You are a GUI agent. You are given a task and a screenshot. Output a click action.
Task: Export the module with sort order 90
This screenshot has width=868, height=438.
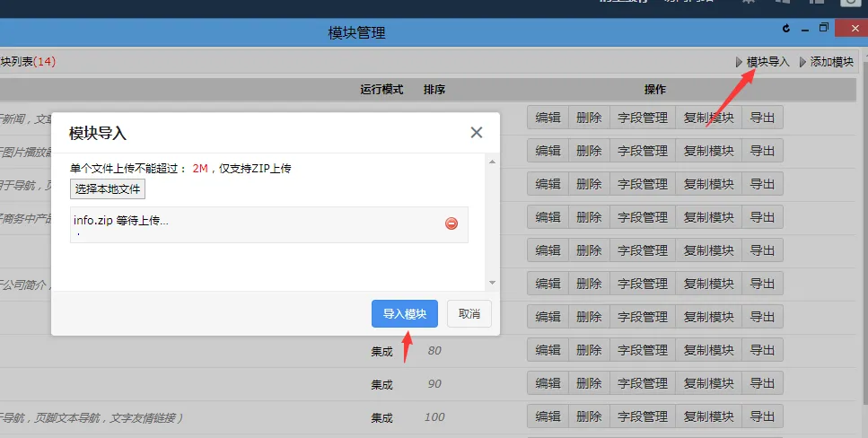coord(762,383)
